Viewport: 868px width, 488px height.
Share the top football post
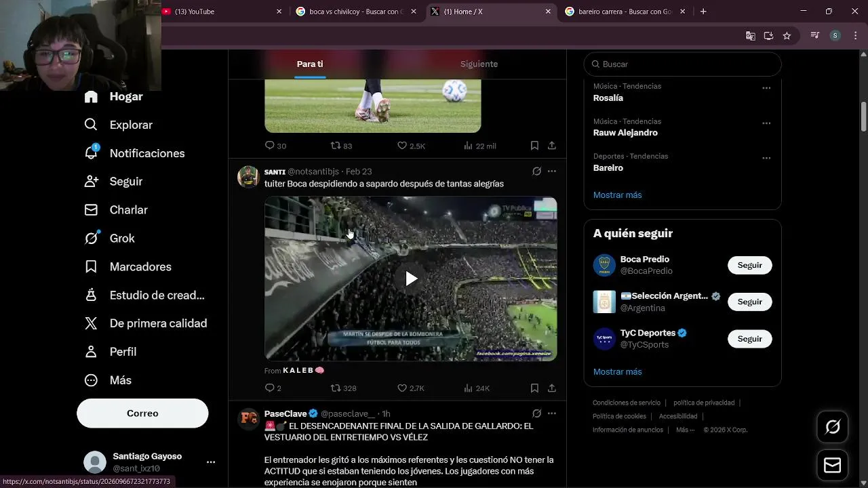tap(552, 146)
